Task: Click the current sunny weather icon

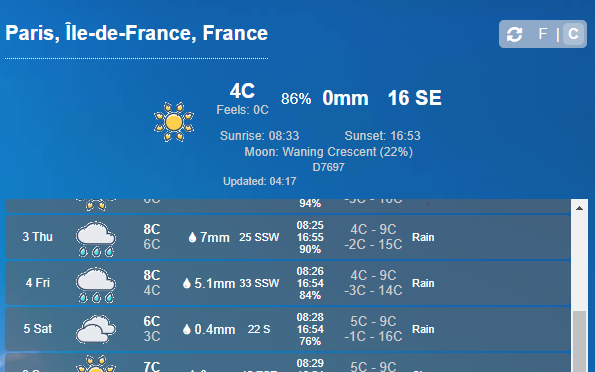Action: coord(174,122)
